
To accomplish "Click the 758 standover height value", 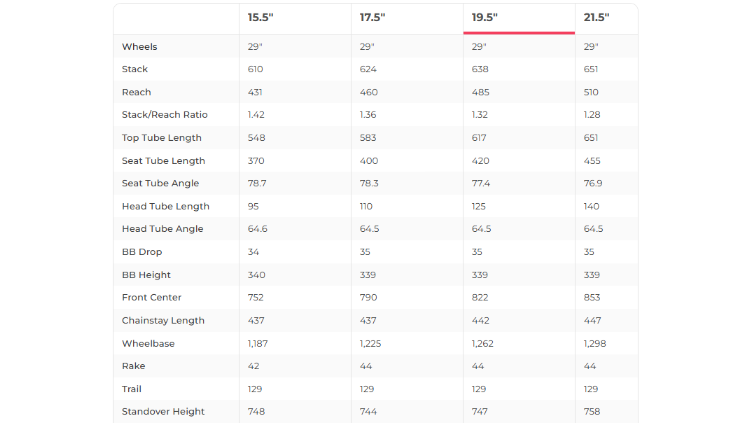I will click(x=593, y=411).
